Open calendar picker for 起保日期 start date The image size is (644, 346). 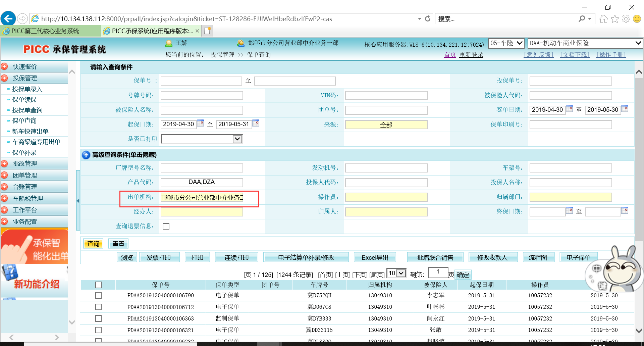[x=200, y=123]
